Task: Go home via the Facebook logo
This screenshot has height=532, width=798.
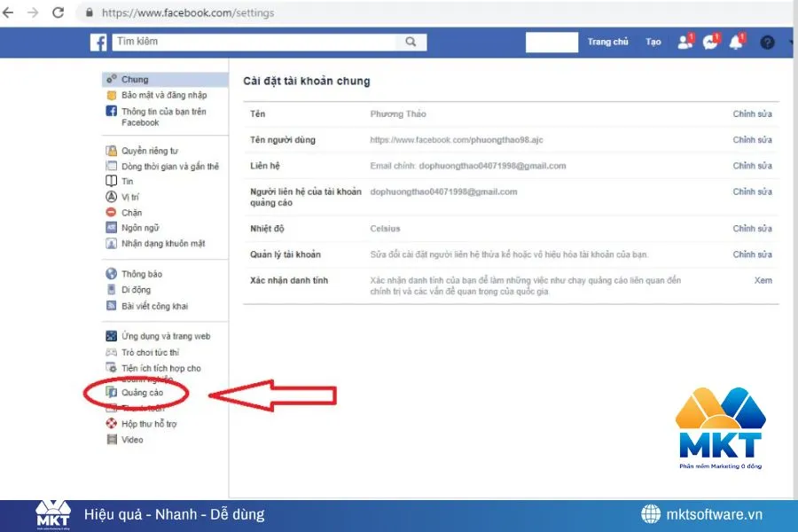Action: [99, 42]
